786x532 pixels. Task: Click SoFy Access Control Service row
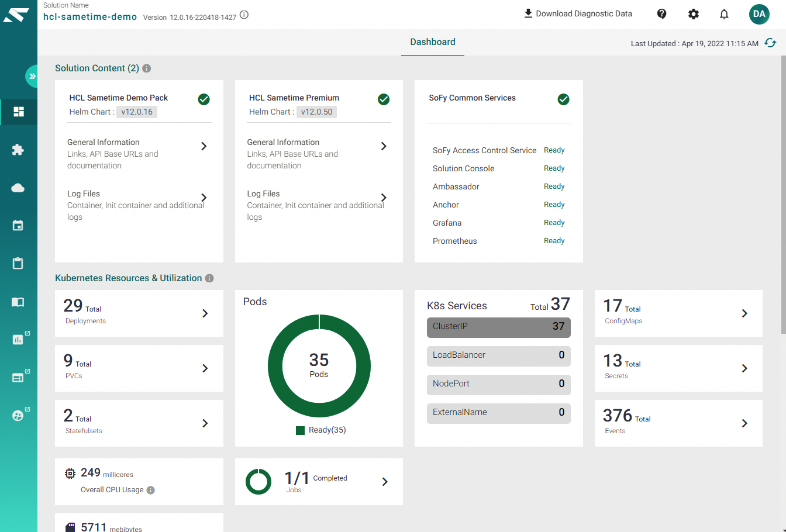pos(499,150)
